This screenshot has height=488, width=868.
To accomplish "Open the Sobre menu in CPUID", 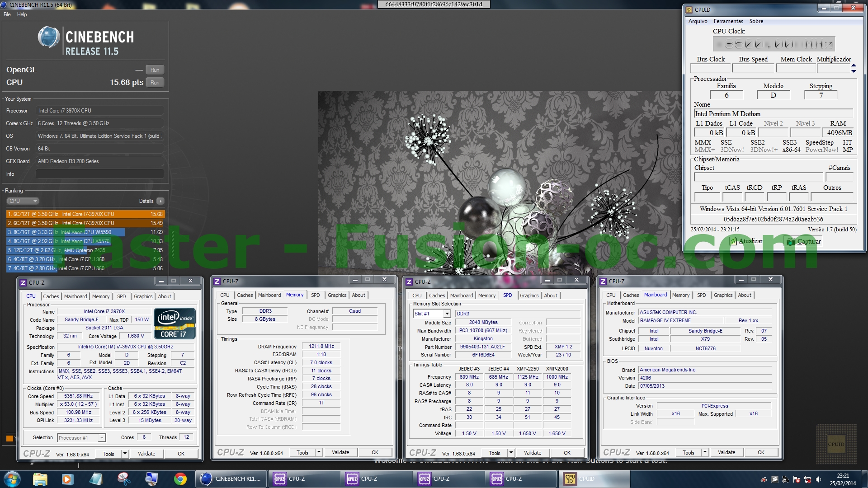I will coord(756,21).
